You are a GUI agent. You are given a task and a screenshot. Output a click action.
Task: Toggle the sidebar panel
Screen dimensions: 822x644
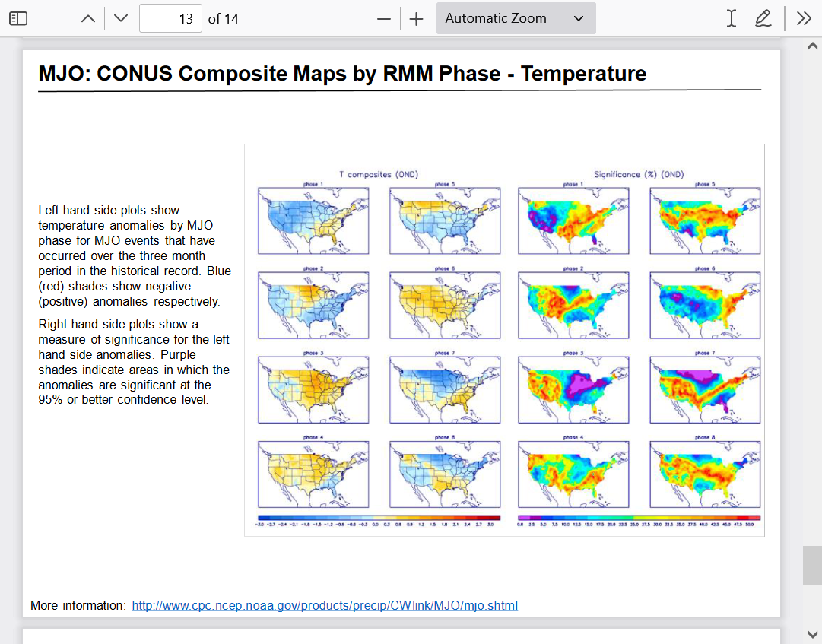click(18, 18)
